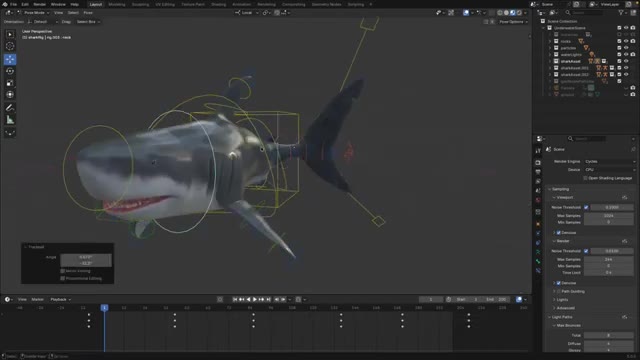
Task: Select the Cursor tool
Action: [x=10, y=46]
